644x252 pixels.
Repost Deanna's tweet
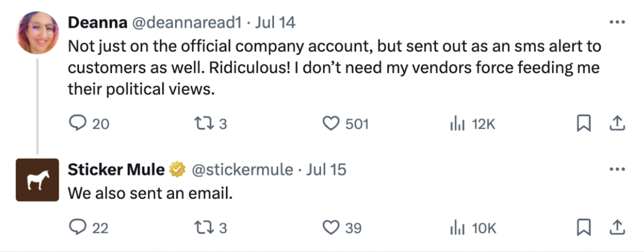[x=204, y=123]
